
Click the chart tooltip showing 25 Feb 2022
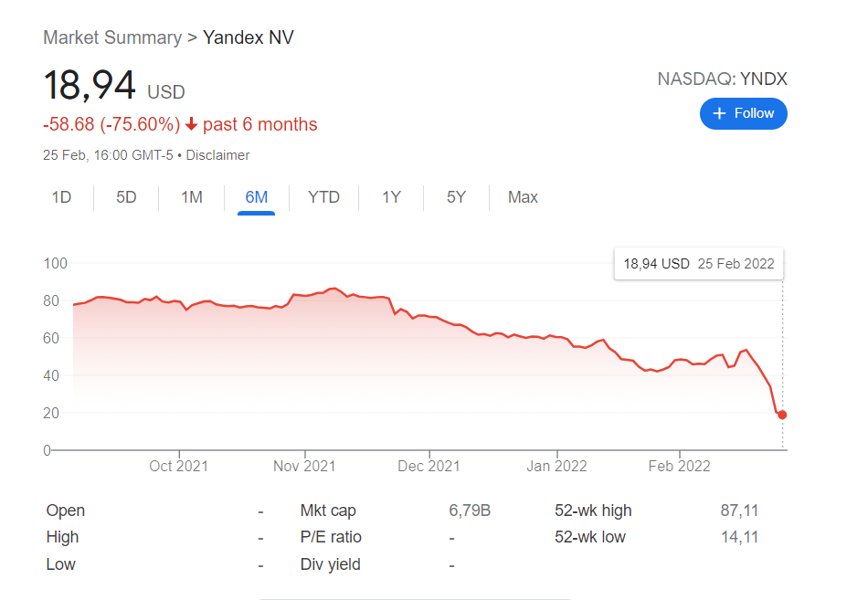[x=699, y=263]
